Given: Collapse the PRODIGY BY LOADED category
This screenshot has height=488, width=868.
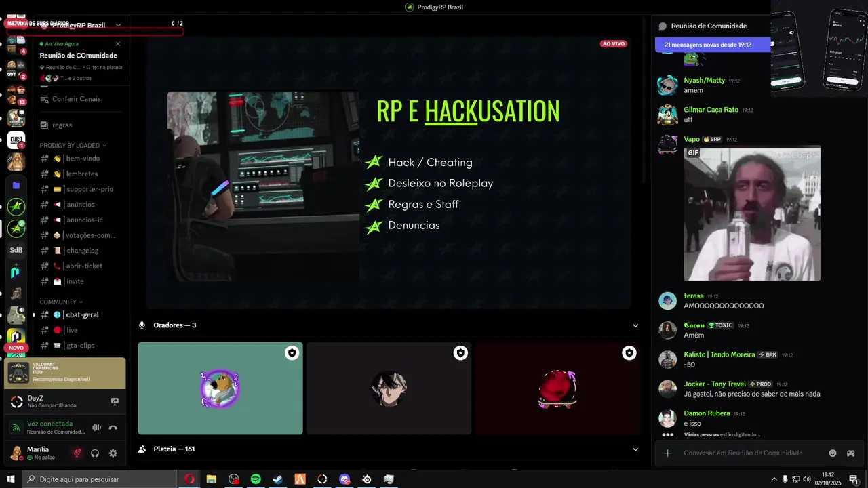Looking at the screenshot, I should 73,146.
